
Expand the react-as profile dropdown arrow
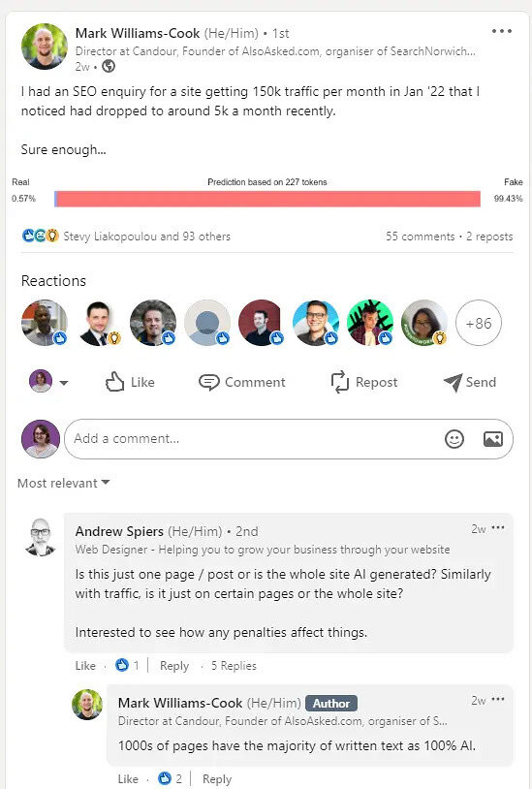pyautogui.click(x=63, y=383)
